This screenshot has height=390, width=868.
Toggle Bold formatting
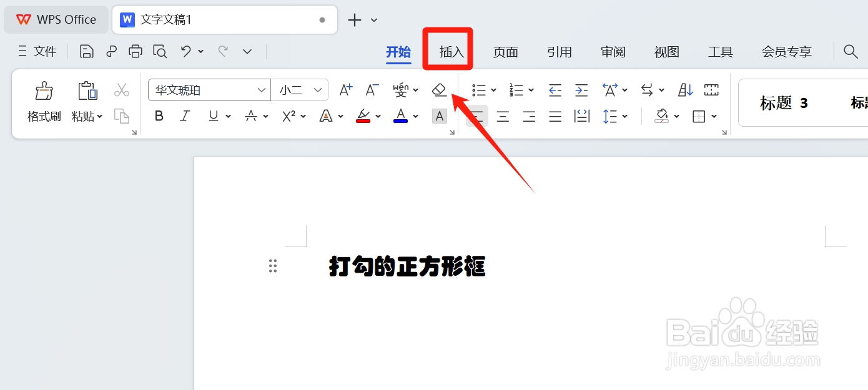[159, 116]
